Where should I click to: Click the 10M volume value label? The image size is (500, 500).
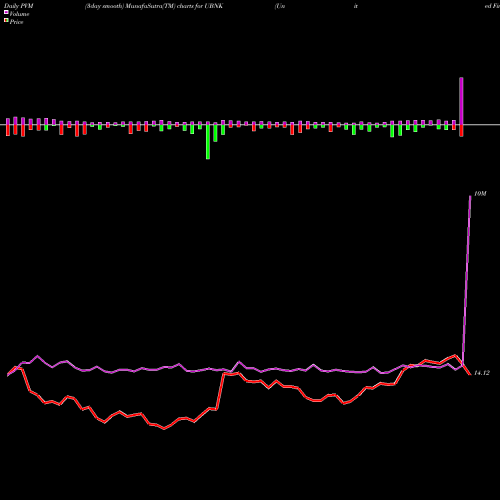click(x=480, y=194)
